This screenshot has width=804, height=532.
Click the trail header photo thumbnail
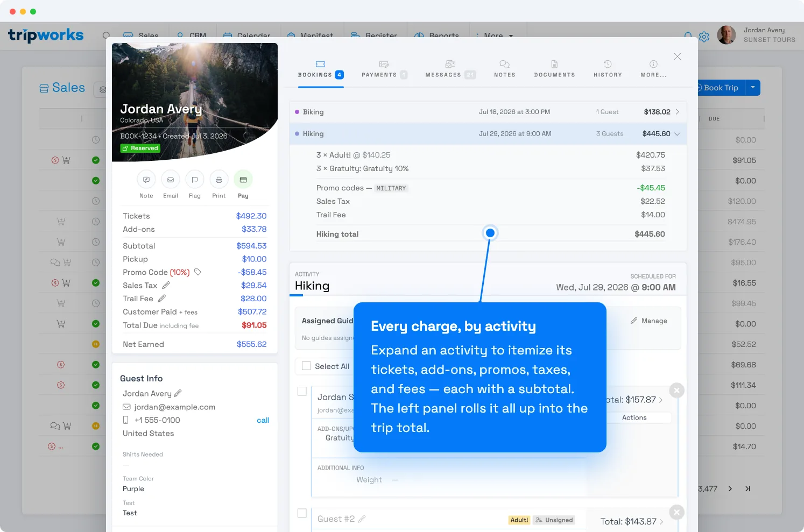click(195, 102)
